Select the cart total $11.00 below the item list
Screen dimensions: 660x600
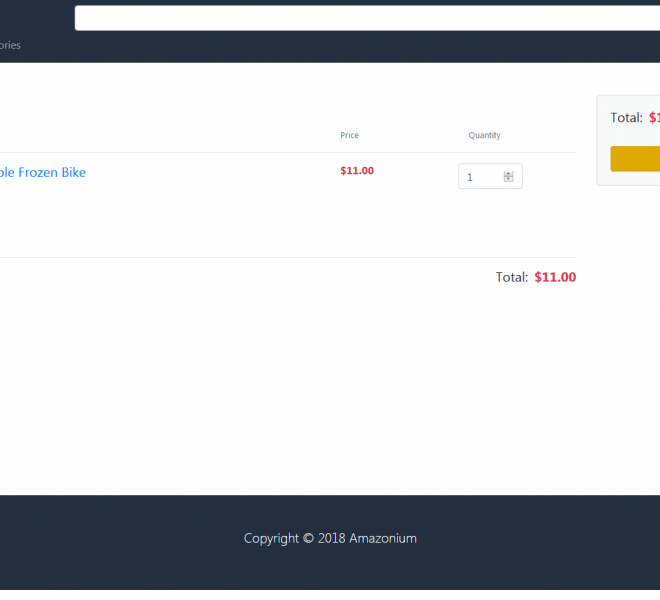pos(555,277)
